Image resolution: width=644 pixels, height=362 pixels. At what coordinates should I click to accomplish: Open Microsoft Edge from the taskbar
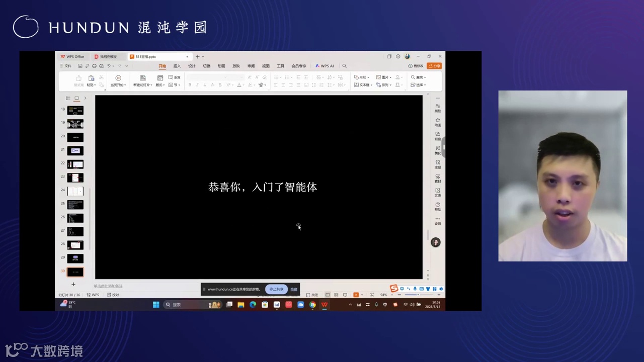tap(253, 305)
